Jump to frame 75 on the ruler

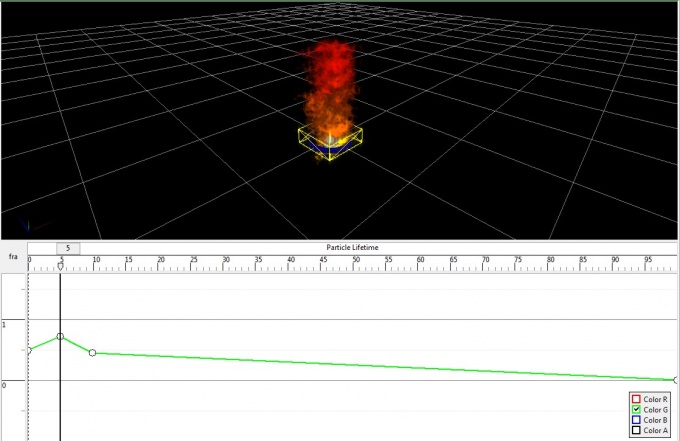click(x=517, y=262)
